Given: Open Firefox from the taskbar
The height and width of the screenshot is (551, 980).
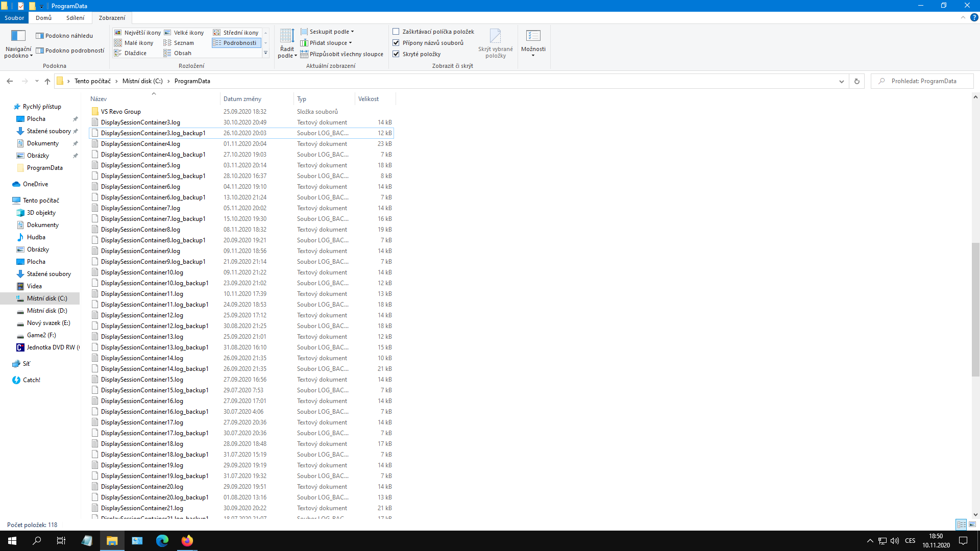Looking at the screenshot, I should pyautogui.click(x=187, y=541).
